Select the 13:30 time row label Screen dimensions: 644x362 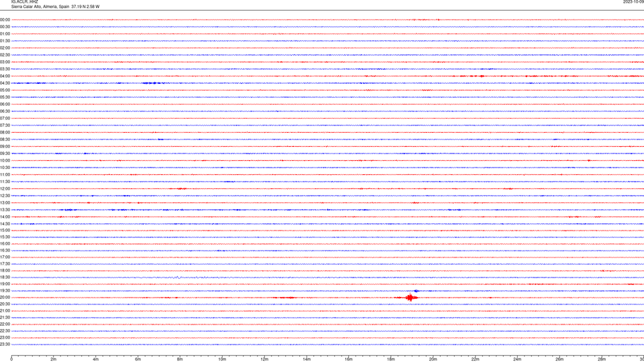[5, 210]
